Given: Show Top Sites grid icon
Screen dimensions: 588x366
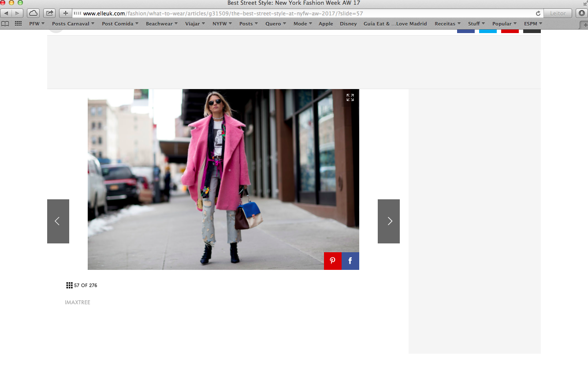Looking at the screenshot, I should (x=18, y=24).
